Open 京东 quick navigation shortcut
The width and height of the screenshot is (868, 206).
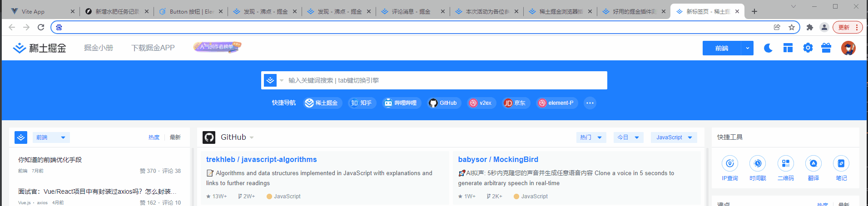point(516,103)
